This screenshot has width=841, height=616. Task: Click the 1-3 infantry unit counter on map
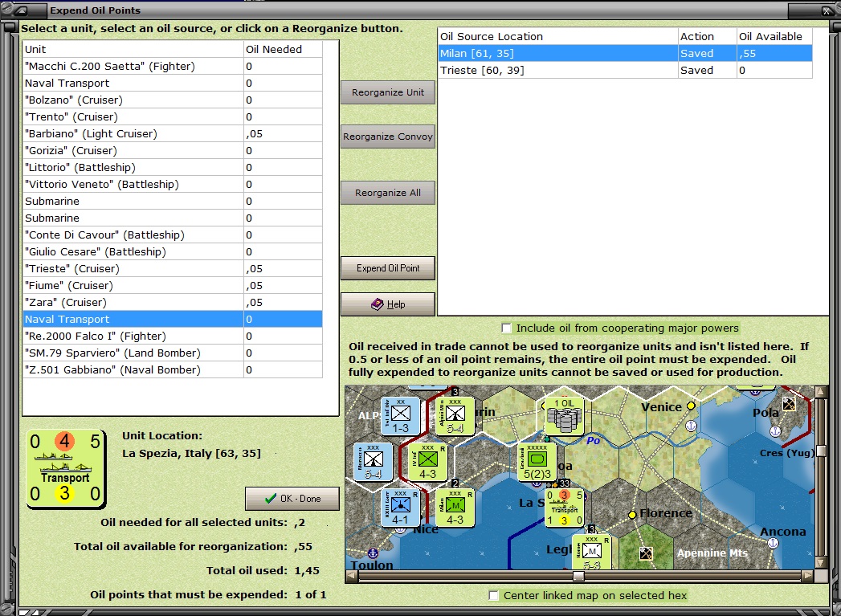[x=400, y=416]
